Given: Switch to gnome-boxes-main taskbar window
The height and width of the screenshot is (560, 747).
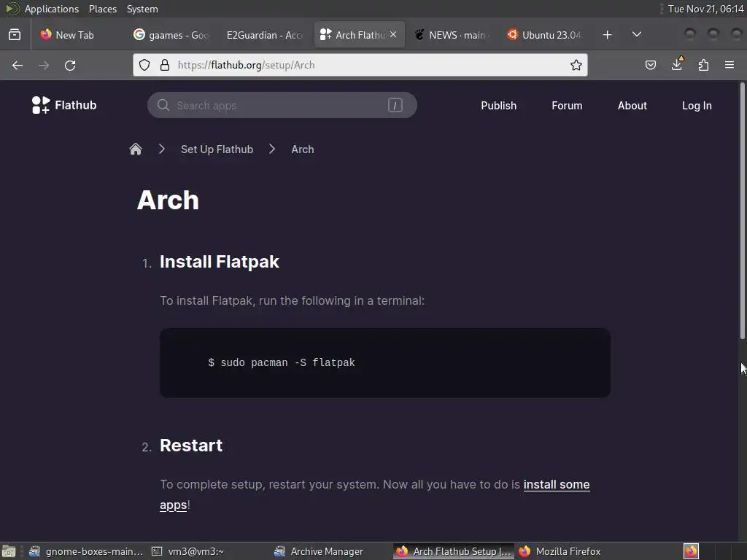Looking at the screenshot, I should click(x=86, y=551).
